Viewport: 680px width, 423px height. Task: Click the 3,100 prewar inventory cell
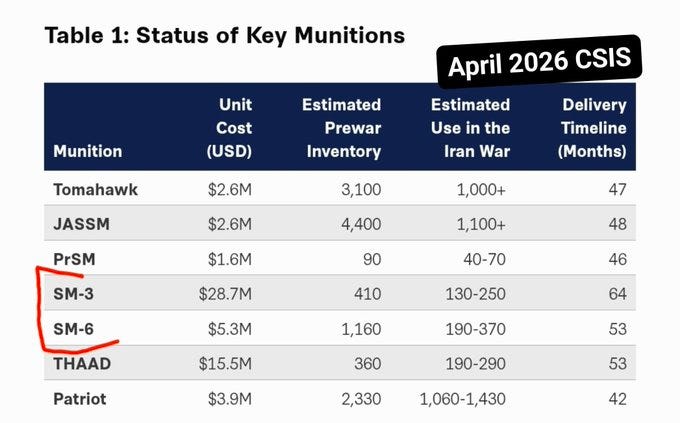tap(361, 190)
